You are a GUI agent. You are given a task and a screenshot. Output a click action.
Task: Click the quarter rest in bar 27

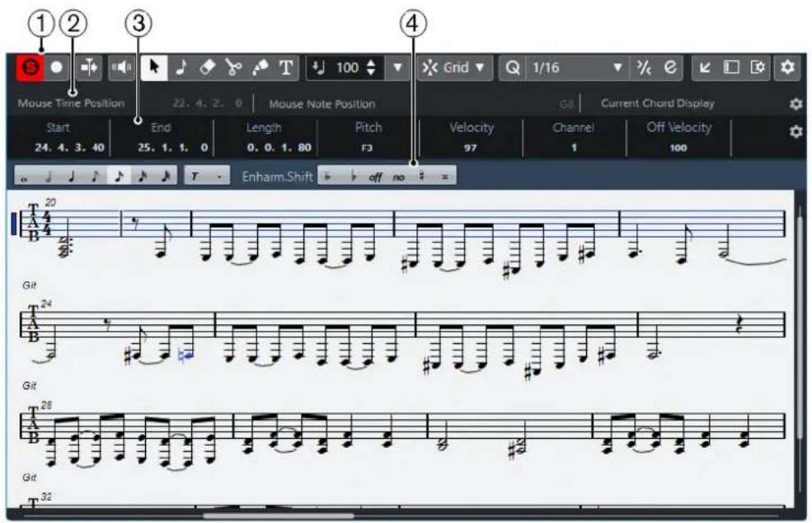pyautogui.click(x=739, y=326)
